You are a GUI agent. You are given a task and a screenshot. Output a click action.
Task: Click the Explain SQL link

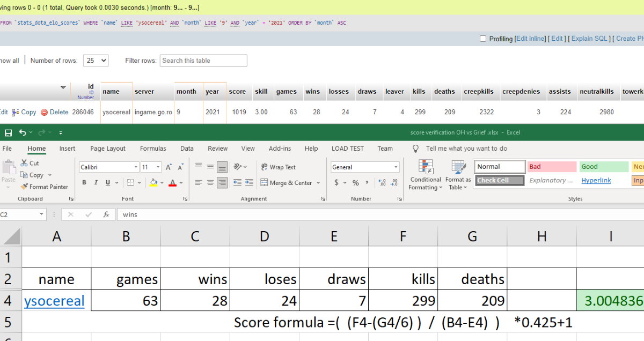589,39
